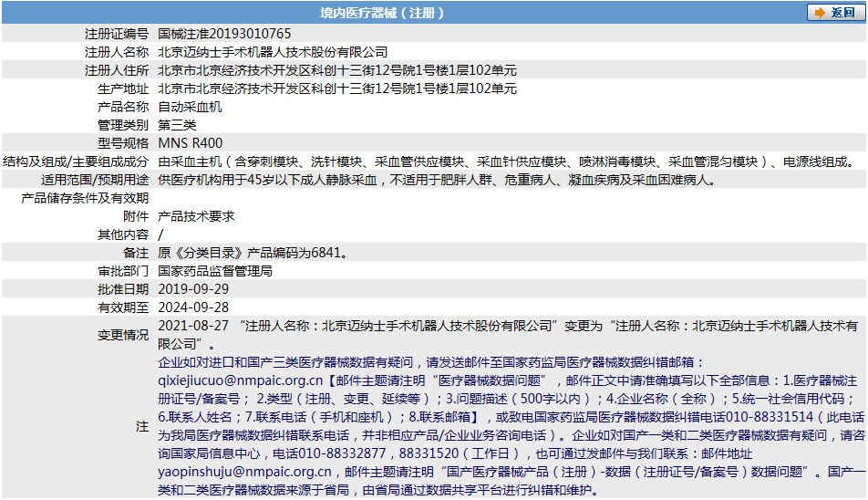This screenshot has height=500, width=868.
Task: Click model value MNS R400
Action: coord(191,143)
